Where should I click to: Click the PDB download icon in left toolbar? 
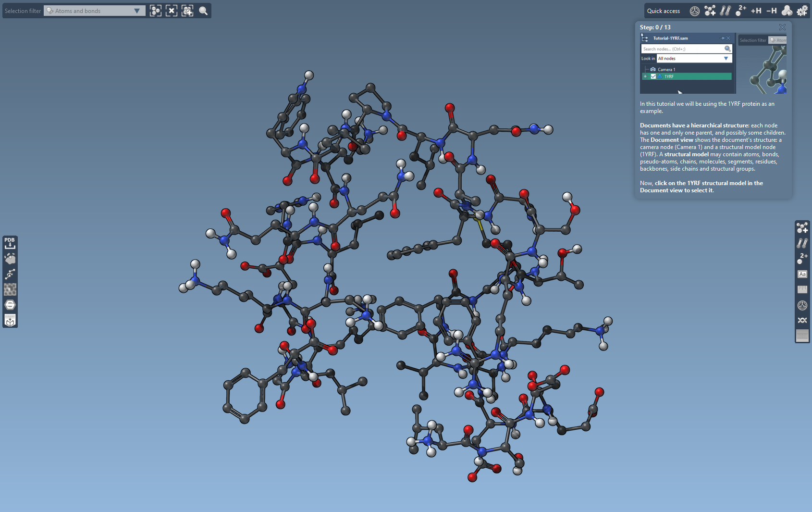click(x=10, y=243)
